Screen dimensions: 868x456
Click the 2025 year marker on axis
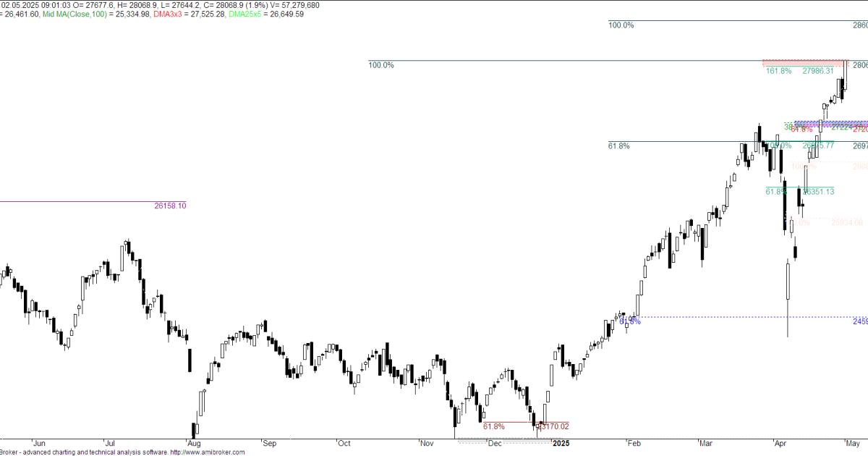point(561,443)
